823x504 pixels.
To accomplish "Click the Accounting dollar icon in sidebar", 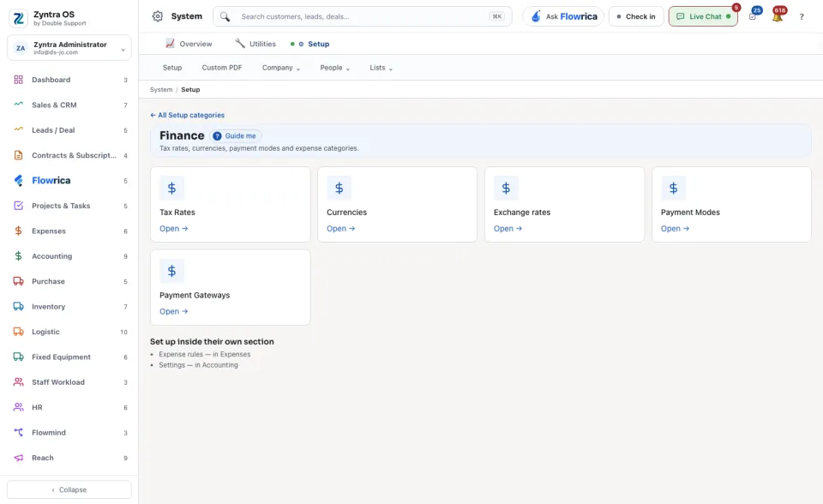I will pos(18,255).
